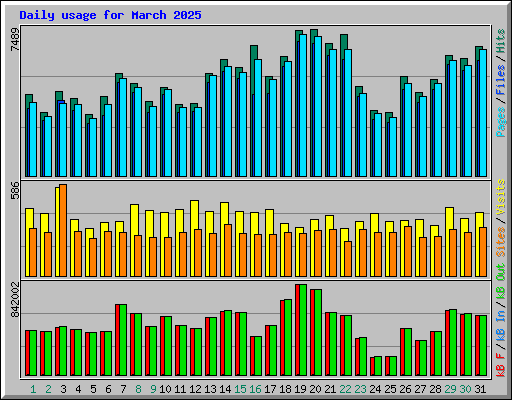Click day label 27 on the x-axis
This screenshot has width=512, height=400.
(x=420, y=389)
